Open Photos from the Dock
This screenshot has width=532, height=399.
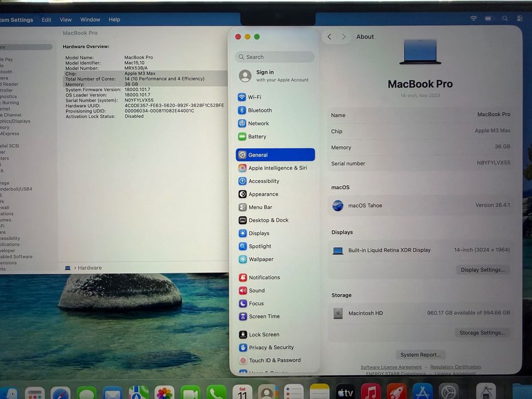point(165,392)
